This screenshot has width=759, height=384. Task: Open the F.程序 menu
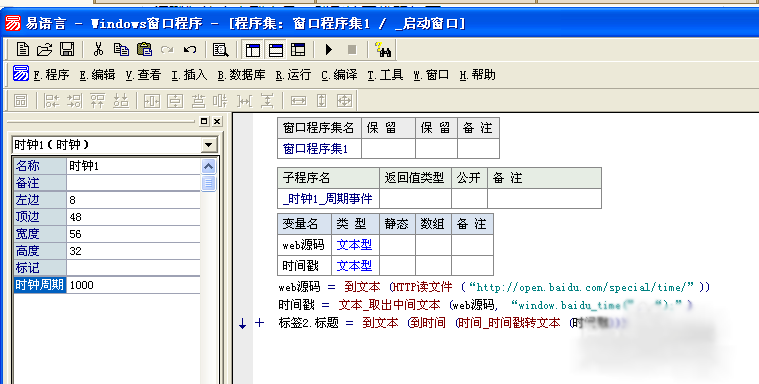[x=51, y=75]
